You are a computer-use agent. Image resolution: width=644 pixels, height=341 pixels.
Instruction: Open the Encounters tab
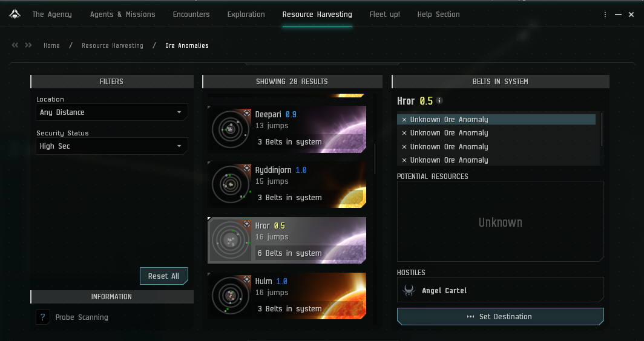191,15
